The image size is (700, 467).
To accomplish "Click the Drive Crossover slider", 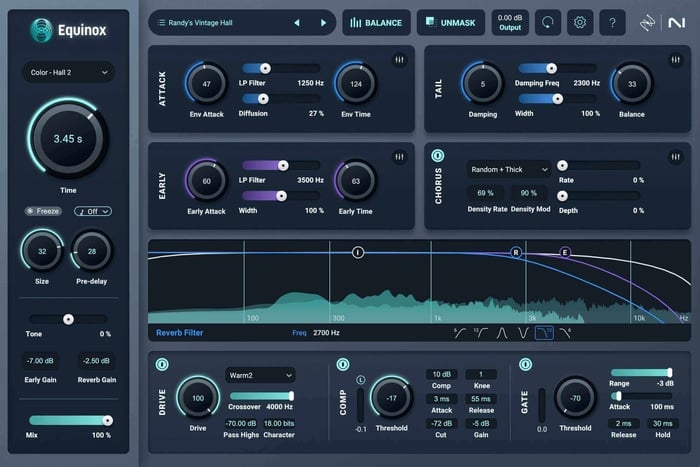I will 262,396.
